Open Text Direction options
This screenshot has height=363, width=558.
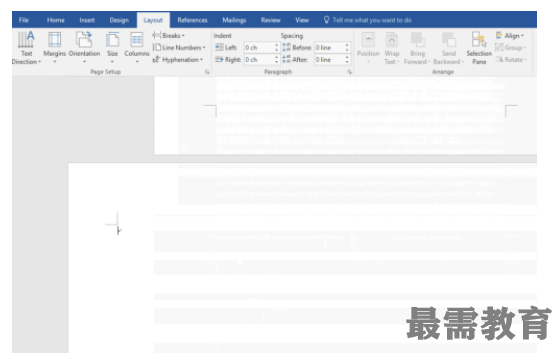coord(26,48)
